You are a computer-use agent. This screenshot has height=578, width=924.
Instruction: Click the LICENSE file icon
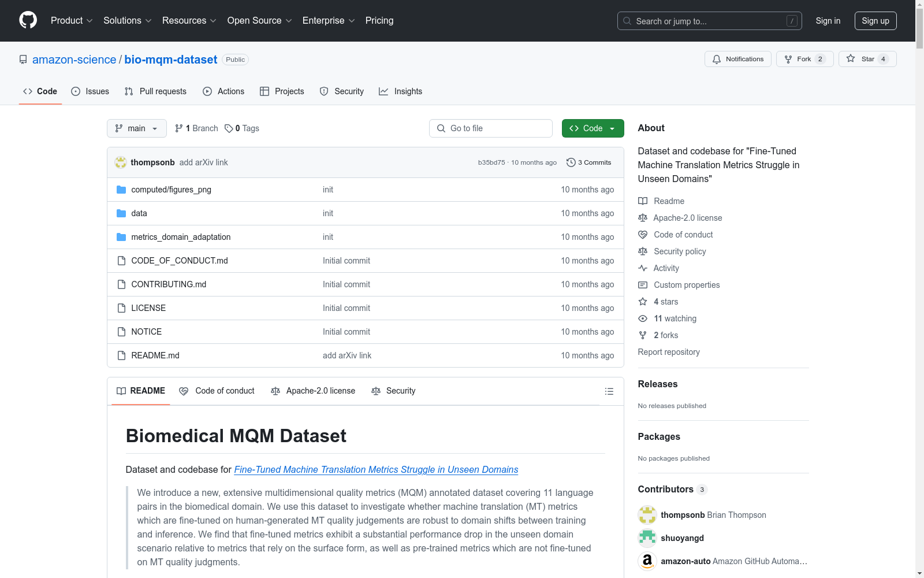point(121,308)
